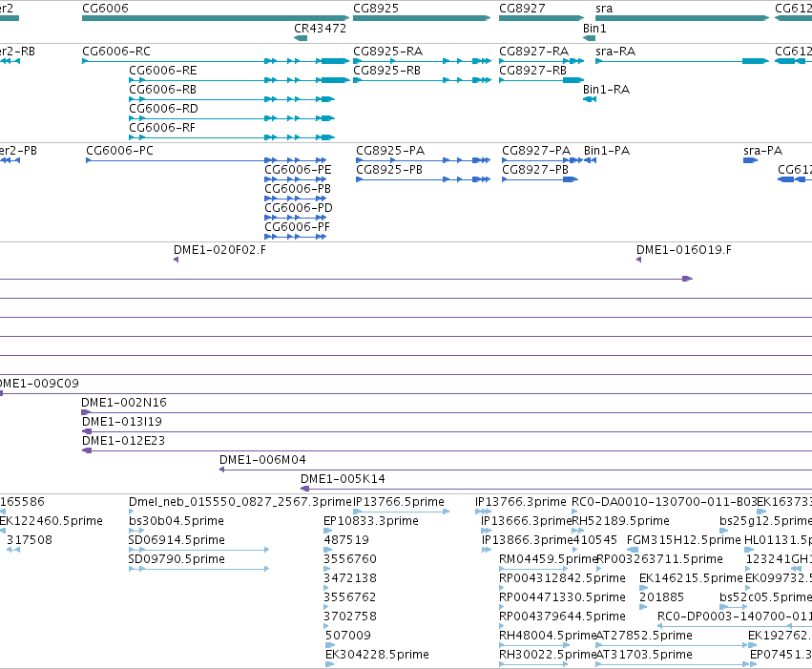The width and height of the screenshot is (812, 669).
Task: Select the CG8925-PB CDS label
Action: [389, 170]
